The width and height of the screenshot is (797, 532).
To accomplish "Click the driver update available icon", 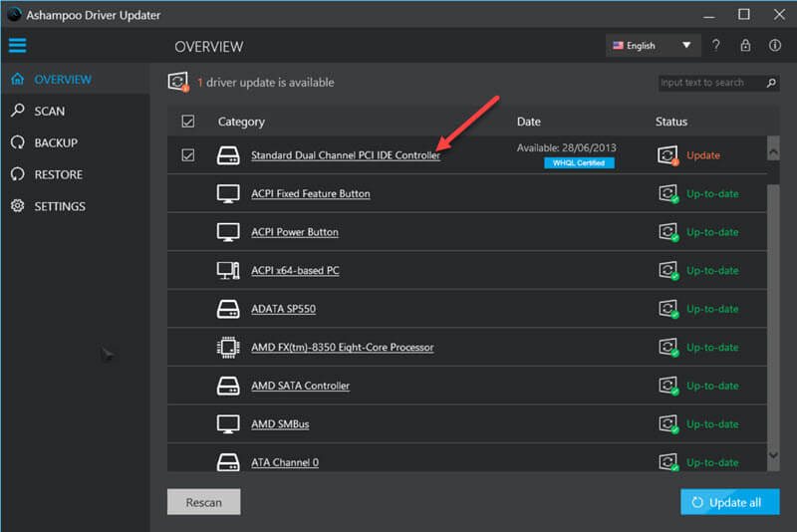I will [x=178, y=82].
